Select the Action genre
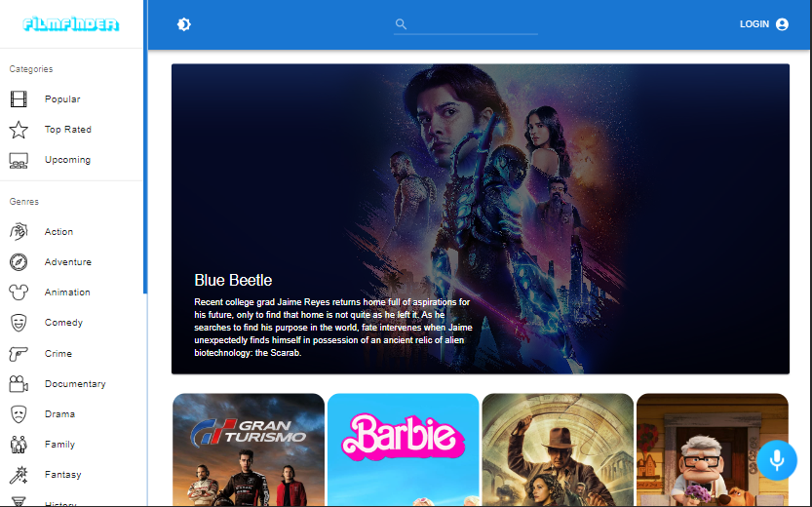Image resolution: width=812 pixels, height=507 pixels. point(58,231)
